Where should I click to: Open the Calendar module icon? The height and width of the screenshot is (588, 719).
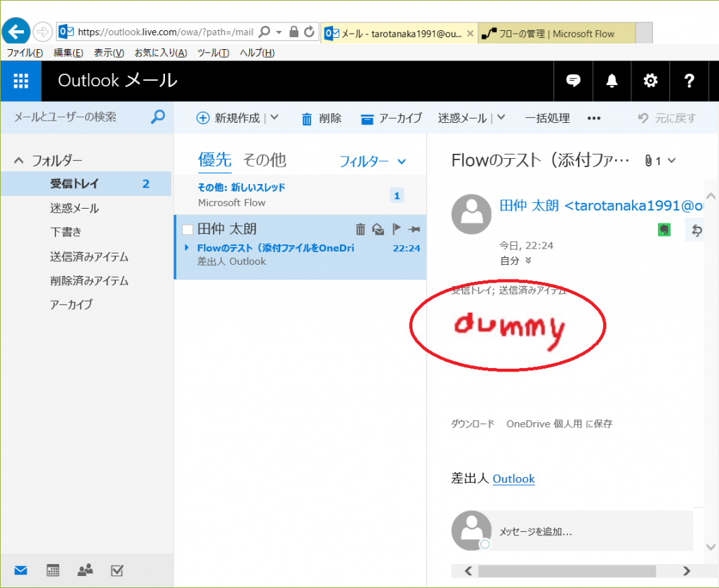point(53,570)
